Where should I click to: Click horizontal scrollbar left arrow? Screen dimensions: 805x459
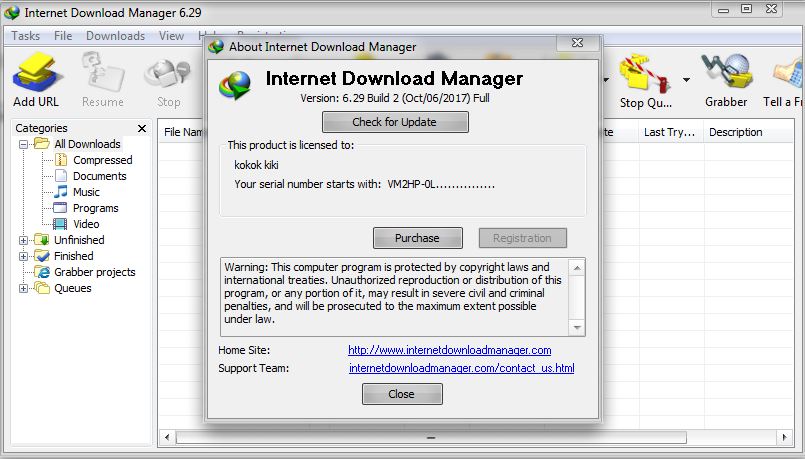[x=167, y=437]
